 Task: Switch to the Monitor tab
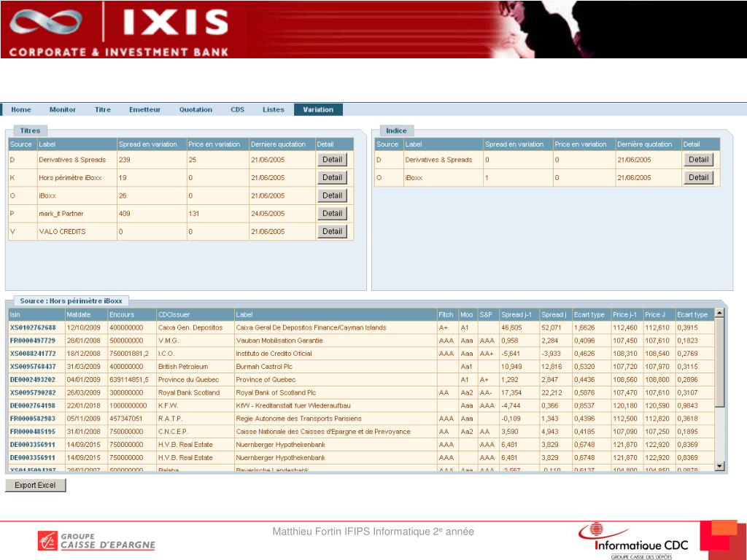[x=63, y=109]
